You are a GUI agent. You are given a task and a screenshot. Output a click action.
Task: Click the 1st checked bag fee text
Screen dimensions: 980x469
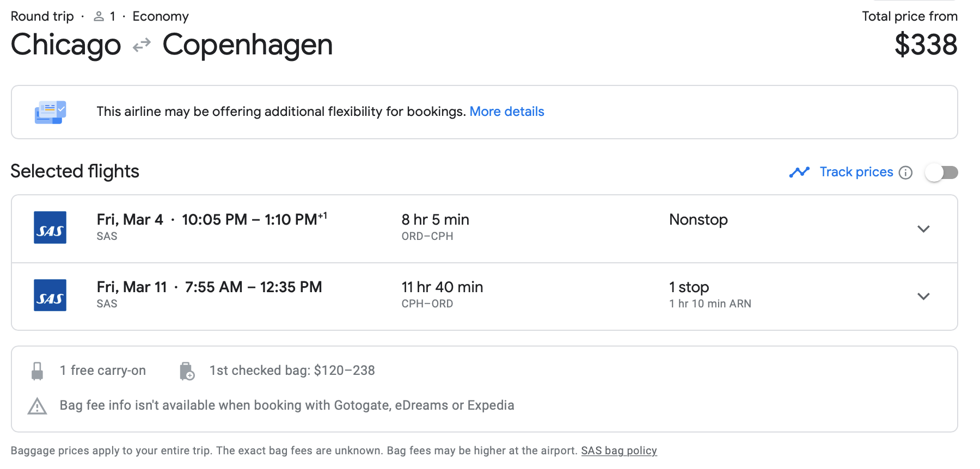pos(292,371)
